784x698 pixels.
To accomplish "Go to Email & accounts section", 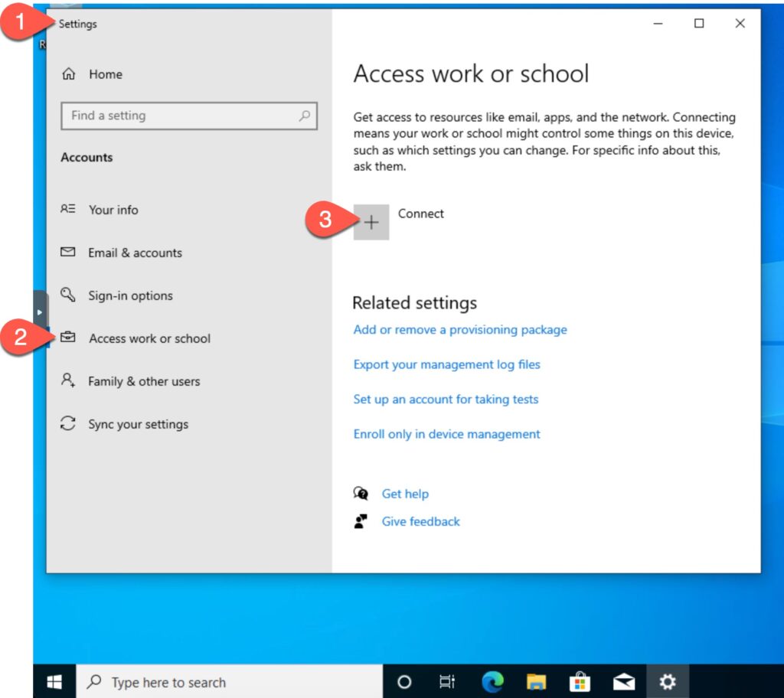I will point(135,253).
